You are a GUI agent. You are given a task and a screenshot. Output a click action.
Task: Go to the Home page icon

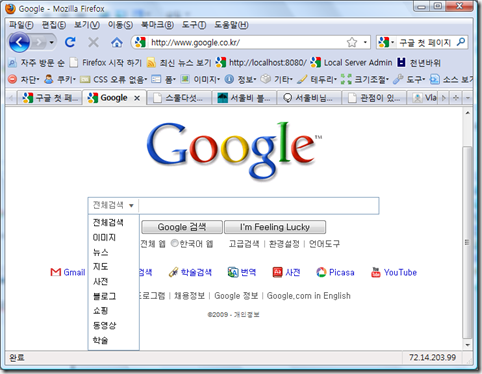tap(117, 42)
